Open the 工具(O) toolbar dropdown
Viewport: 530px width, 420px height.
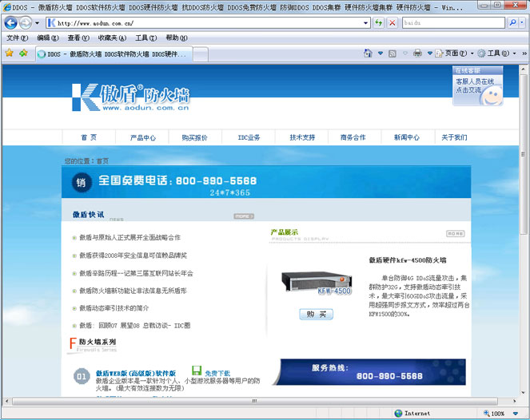point(499,53)
